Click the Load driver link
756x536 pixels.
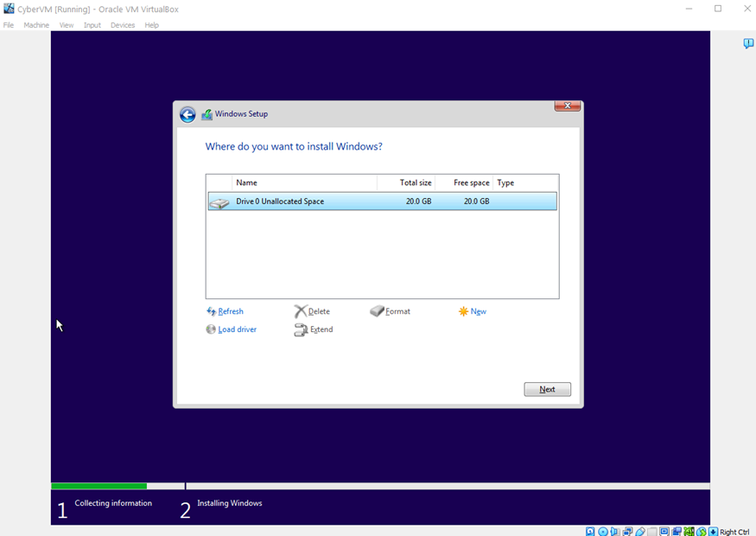click(237, 329)
